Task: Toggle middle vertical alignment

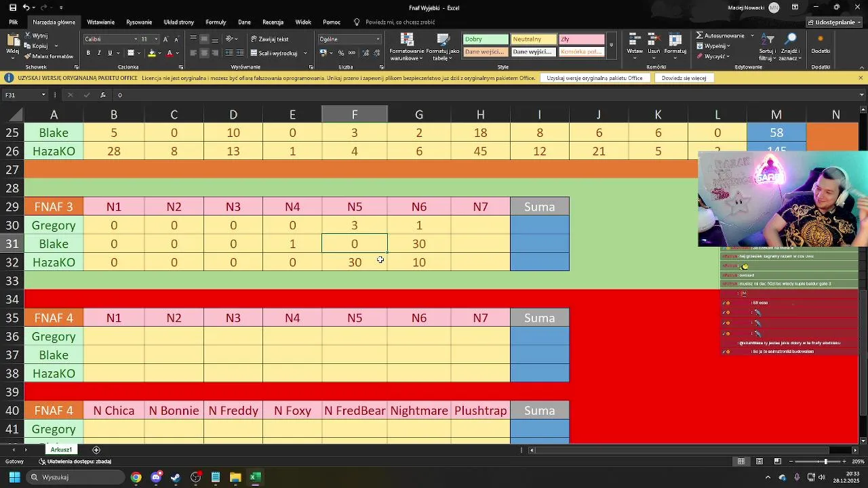Action: tap(204, 39)
